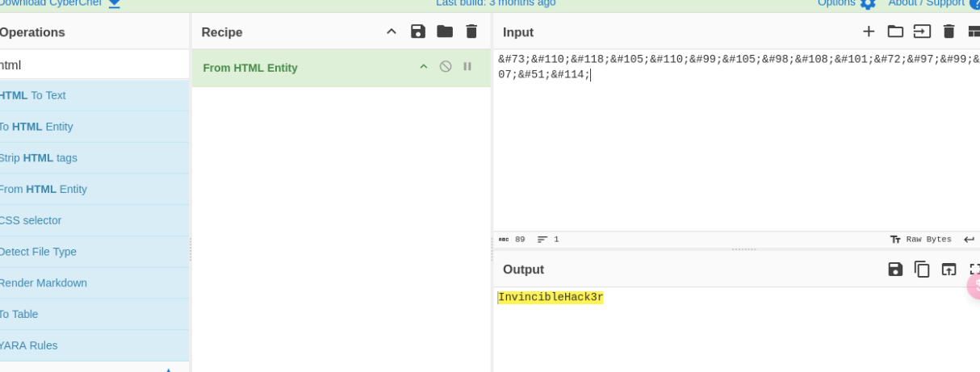This screenshot has height=372, width=980.
Task: Replace input with output
Action: click(949, 269)
